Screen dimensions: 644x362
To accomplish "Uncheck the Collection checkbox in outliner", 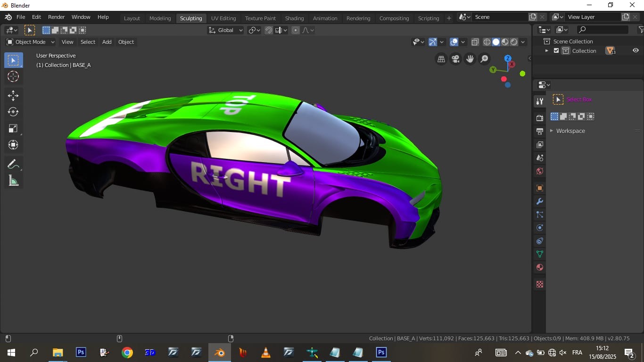I will [556, 51].
